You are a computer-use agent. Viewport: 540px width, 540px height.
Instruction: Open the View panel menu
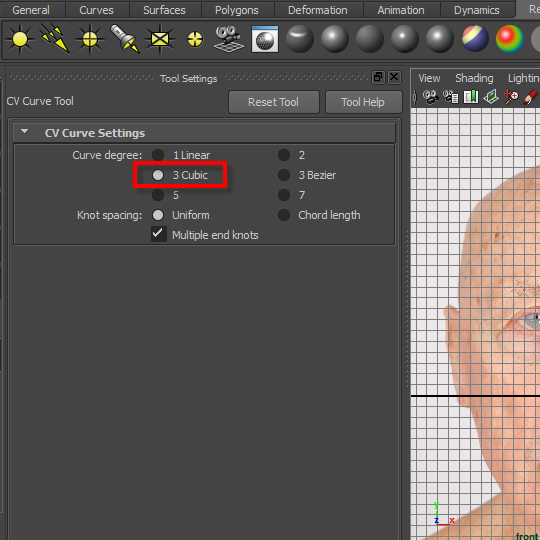[x=429, y=78]
